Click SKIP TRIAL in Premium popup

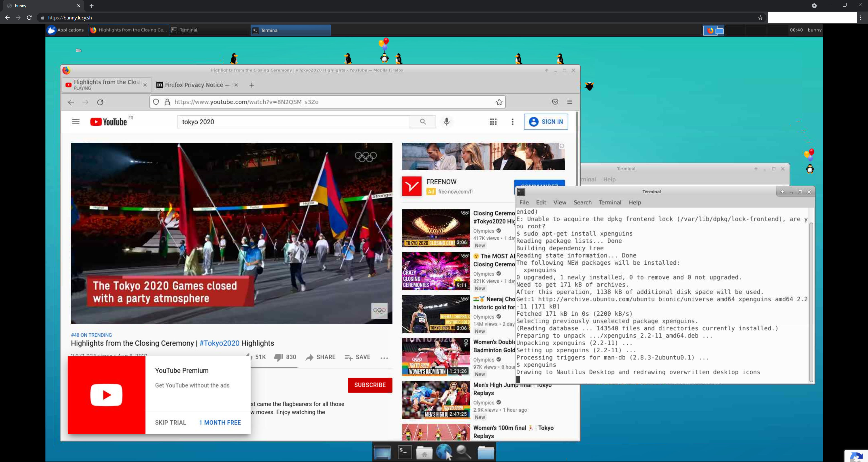[x=170, y=423]
